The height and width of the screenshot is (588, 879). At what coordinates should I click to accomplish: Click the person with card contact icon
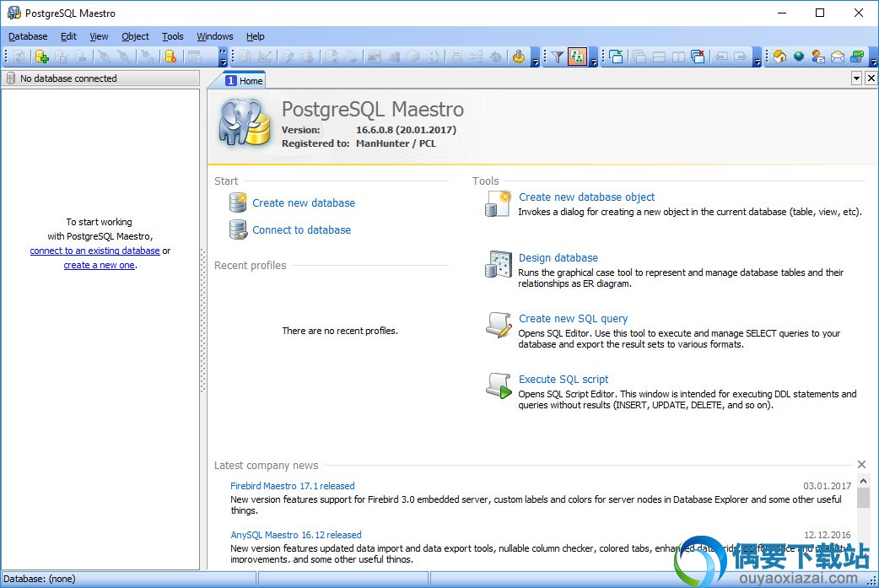pos(818,57)
